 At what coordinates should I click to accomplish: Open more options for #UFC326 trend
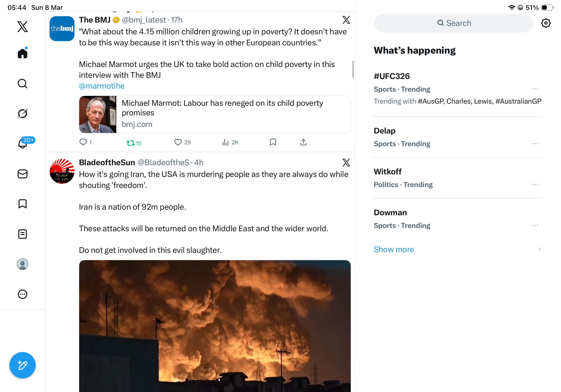[535, 89]
